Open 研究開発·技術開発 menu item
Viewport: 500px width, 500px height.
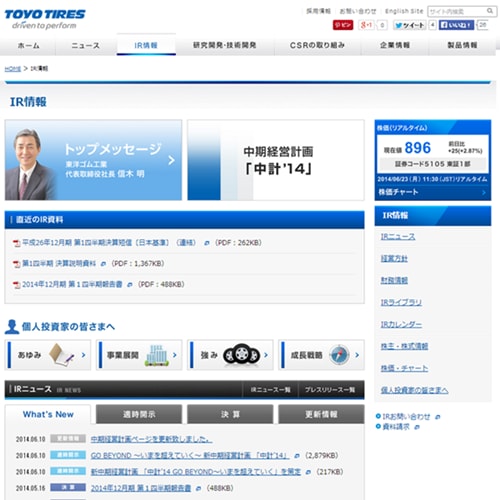(x=225, y=45)
